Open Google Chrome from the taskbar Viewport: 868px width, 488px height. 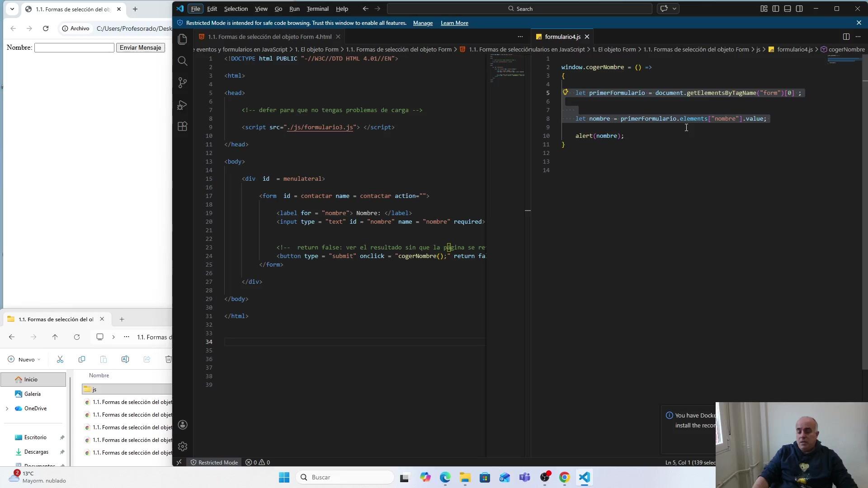click(x=565, y=477)
